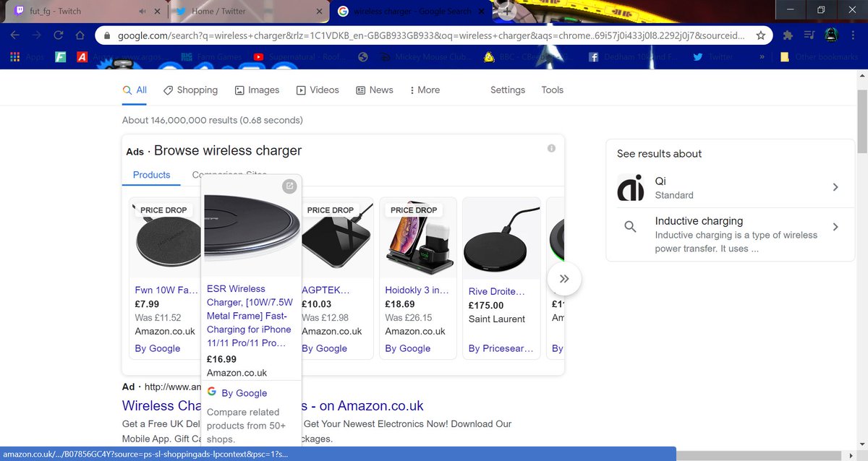Reload the current page
Viewport: 868px width, 461px height.
[x=59, y=35]
